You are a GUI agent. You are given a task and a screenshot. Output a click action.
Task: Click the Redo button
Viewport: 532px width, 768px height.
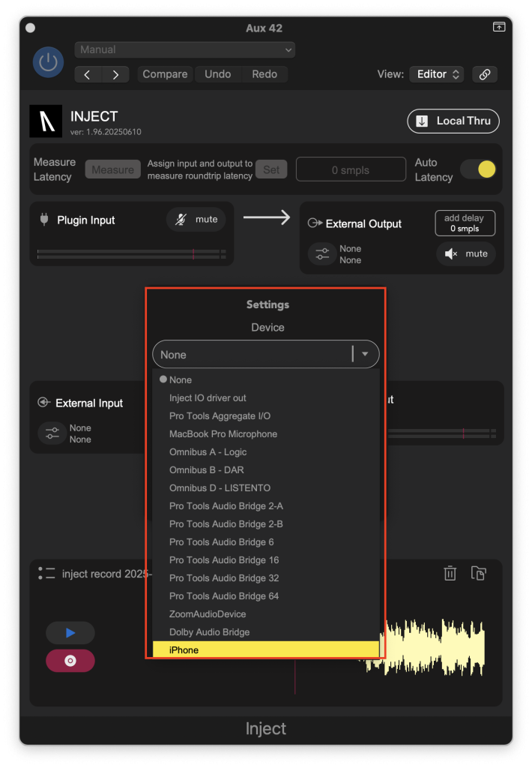(x=265, y=74)
